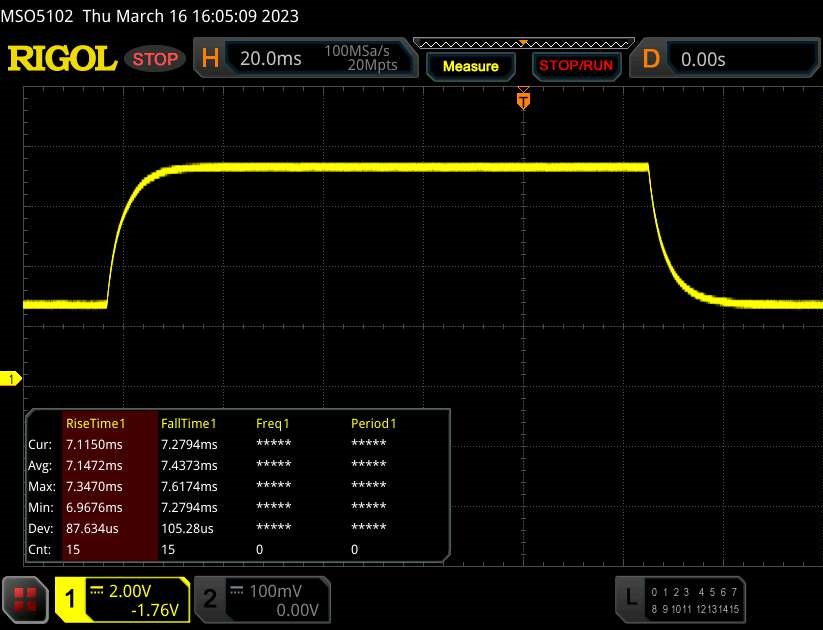
Task: Select the Freq1 measurement header
Action: 272,424
